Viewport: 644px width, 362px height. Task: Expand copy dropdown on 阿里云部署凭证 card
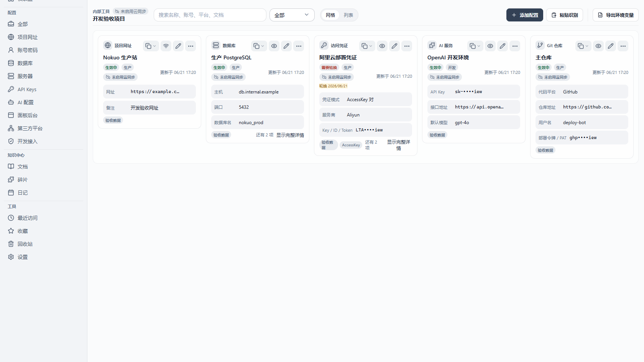coord(366,46)
